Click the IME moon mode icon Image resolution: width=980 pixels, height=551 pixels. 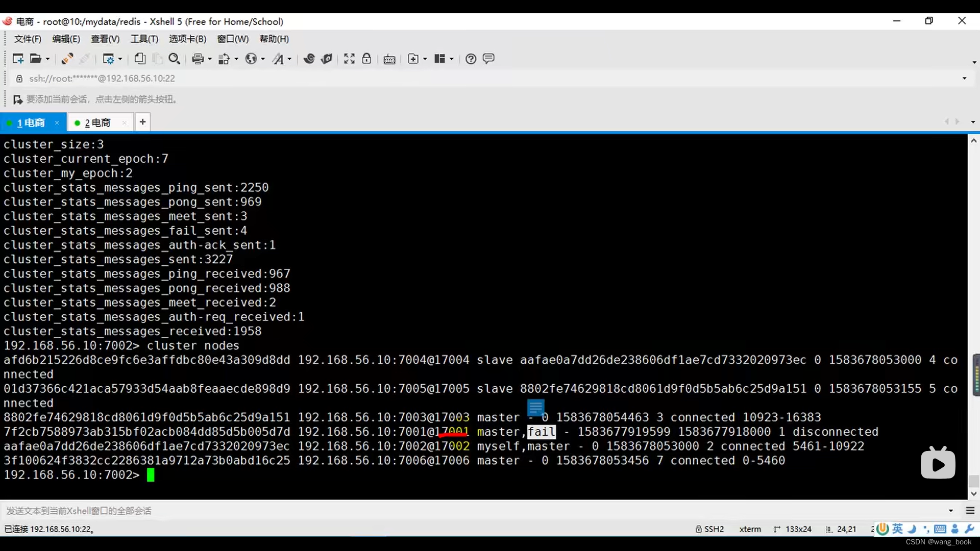coord(912,529)
